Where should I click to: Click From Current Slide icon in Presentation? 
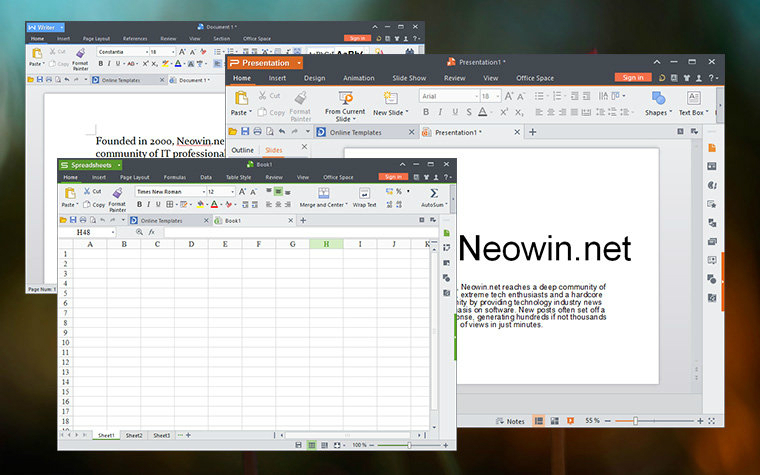[x=345, y=97]
